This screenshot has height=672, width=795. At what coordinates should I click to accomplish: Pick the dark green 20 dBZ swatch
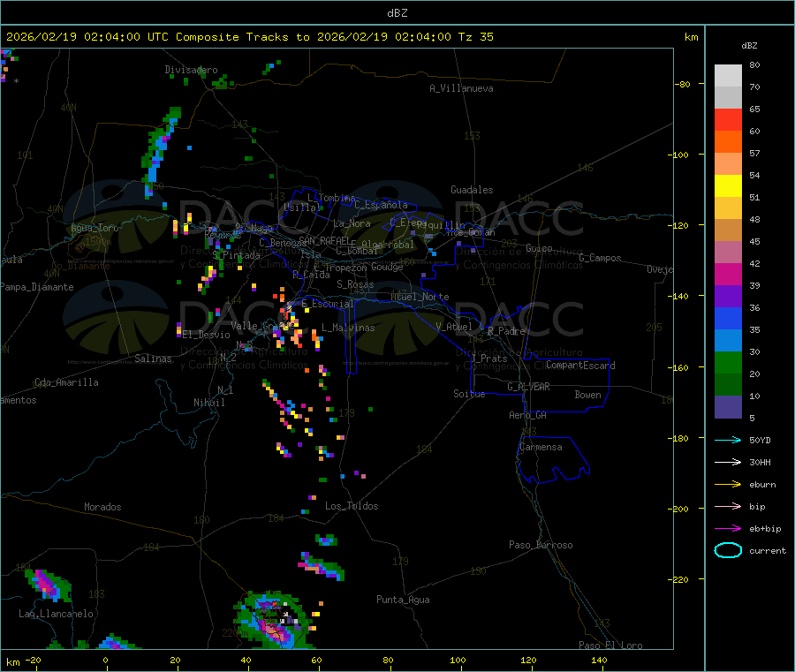tap(728, 385)
